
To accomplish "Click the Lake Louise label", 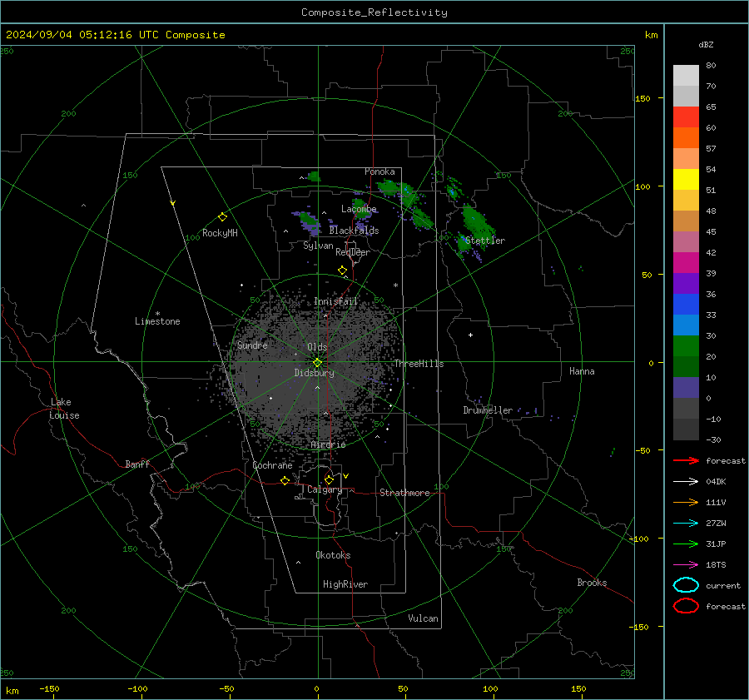I will pyautogui.click(x=64, y=409).
